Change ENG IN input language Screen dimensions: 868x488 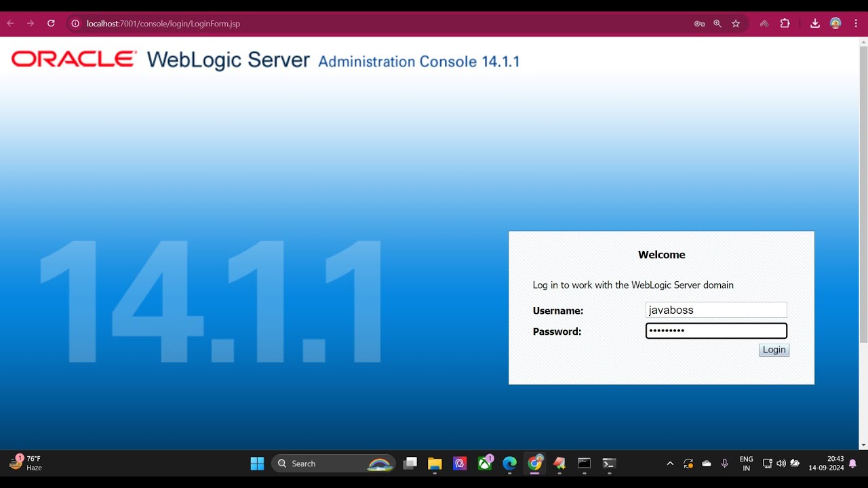click(746, 464)
